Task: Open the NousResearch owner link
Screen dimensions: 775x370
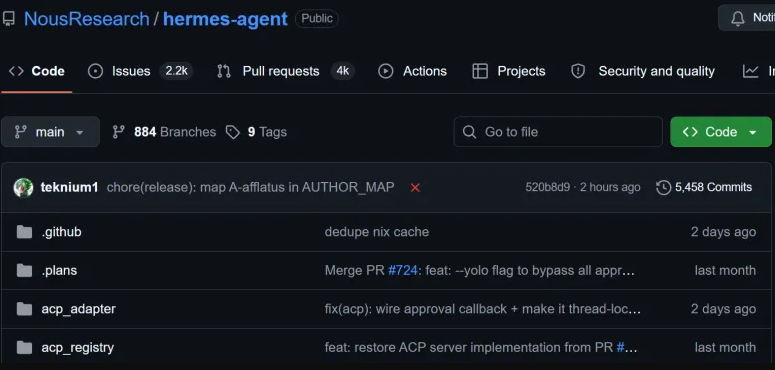Action: click(86, 19)
